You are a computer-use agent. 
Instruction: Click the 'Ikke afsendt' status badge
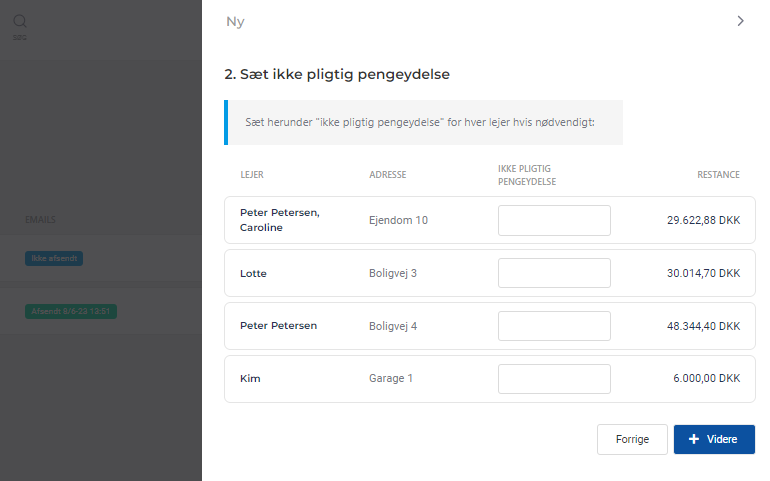tap(54, 259)
